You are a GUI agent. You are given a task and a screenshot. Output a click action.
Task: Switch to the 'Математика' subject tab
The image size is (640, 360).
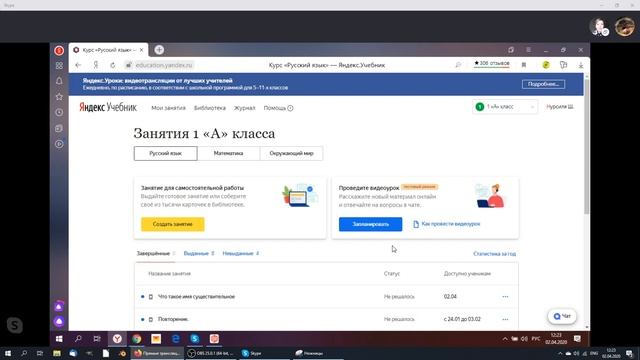228,153
